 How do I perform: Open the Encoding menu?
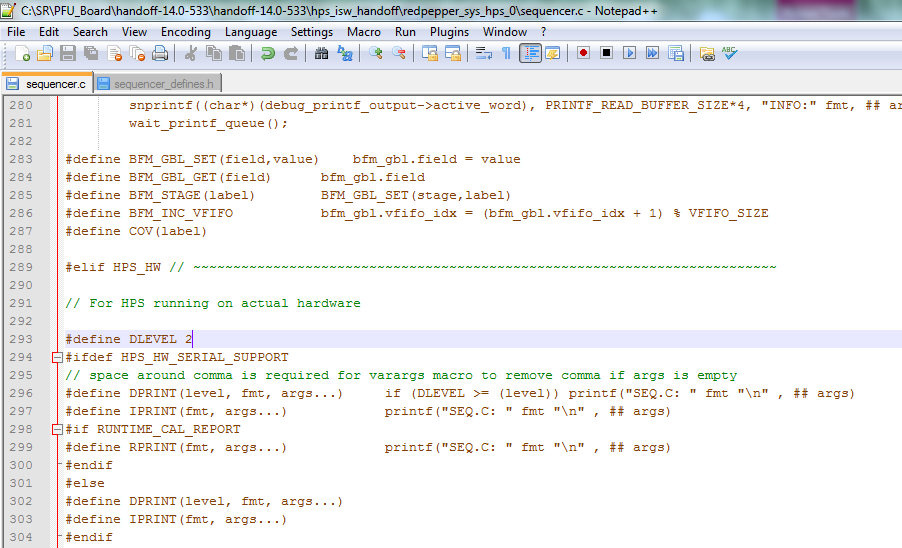click(x=186, y=32)
